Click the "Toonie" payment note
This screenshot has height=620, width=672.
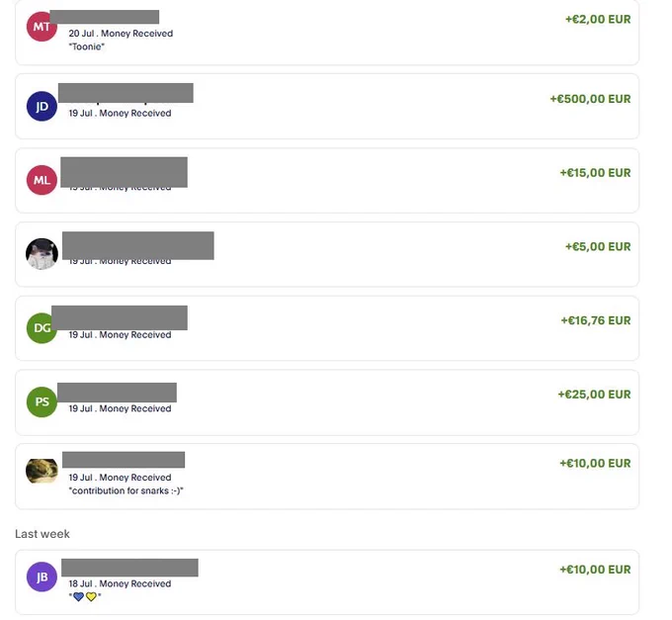(87, 46)
